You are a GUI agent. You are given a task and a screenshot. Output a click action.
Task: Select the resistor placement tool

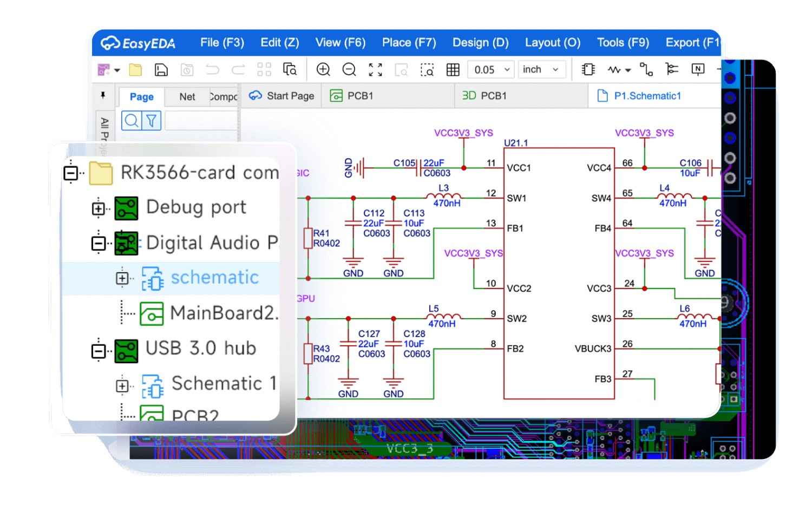pos(614,69)
